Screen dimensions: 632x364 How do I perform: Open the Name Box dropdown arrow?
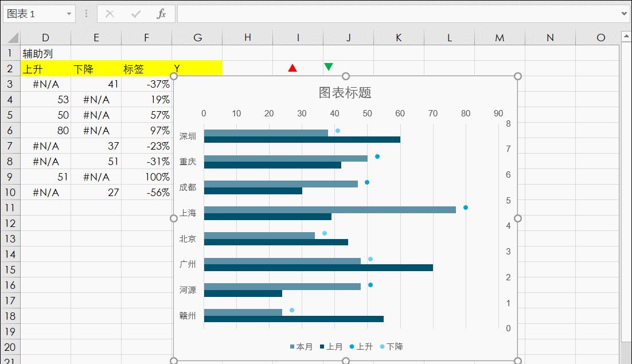point(69,14)
